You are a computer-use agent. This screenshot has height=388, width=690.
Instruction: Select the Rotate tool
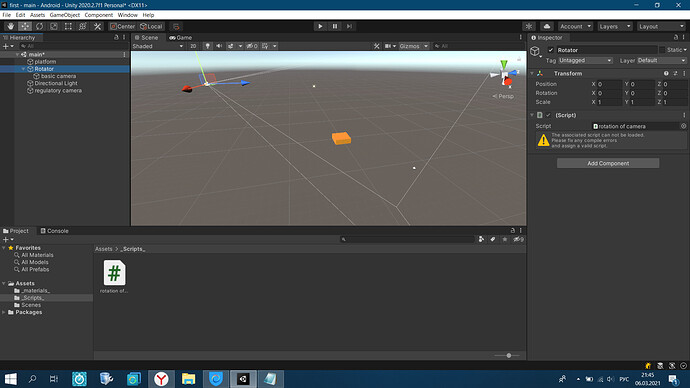[x=39, y=26]
